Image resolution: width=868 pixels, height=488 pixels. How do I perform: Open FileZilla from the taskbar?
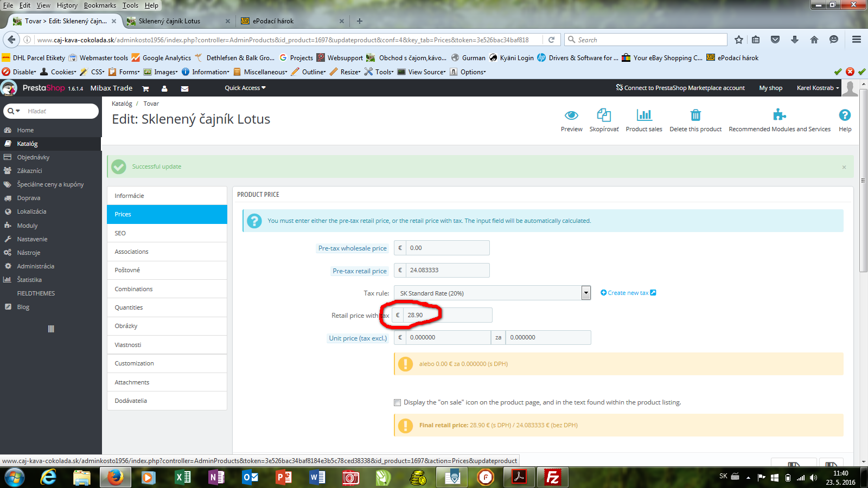tap(552, 477)
